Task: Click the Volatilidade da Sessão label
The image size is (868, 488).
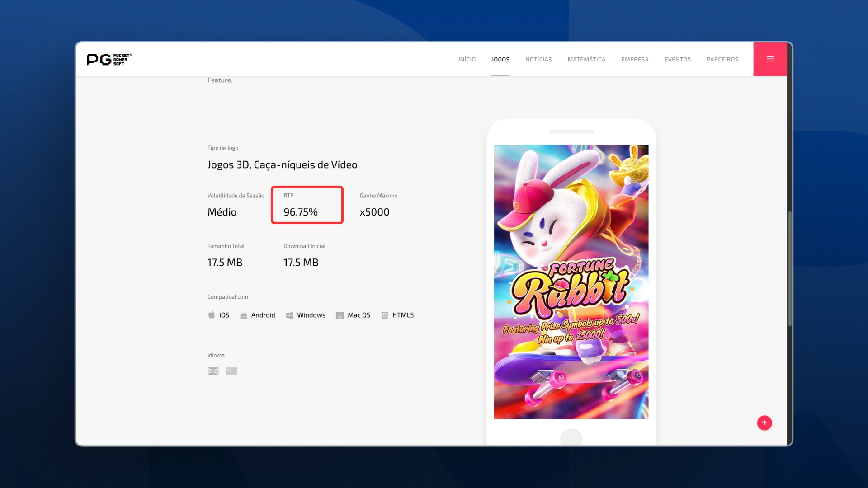Action: 236,196
